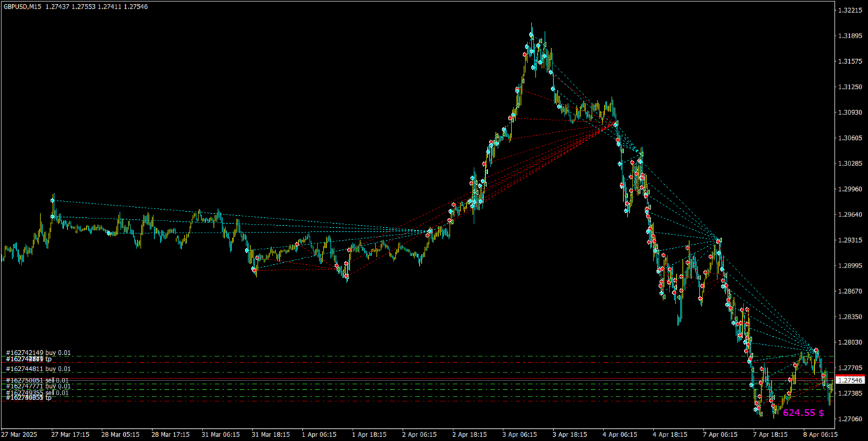The height and width of the screenshot is (441, 868).
Task: Click the 1.30605 price scale label
Action: pos(851,138)
